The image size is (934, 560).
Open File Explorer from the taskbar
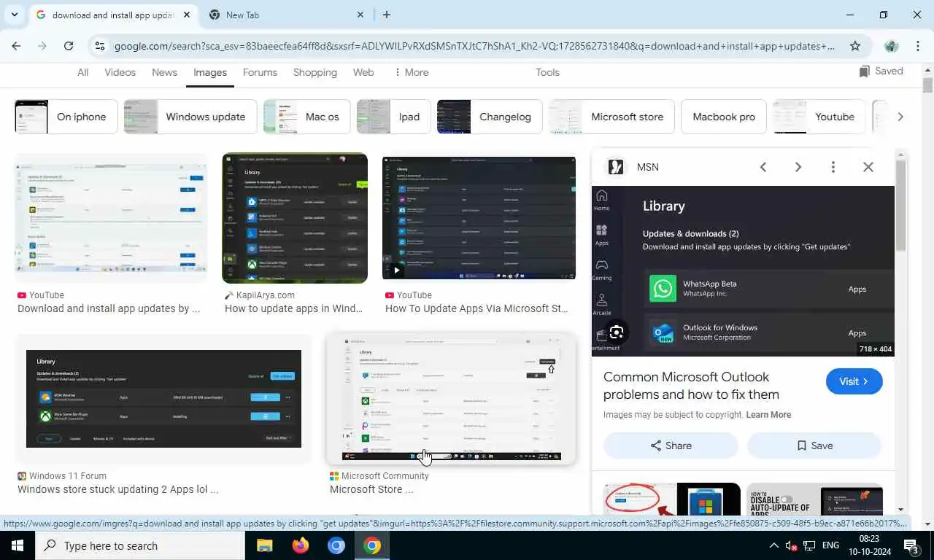pos(264,545)
